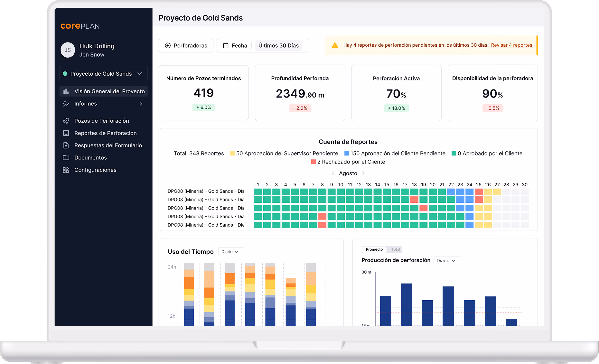Click the calendar icon next to Fecha
Screen dimensions: 599x364
226,45
